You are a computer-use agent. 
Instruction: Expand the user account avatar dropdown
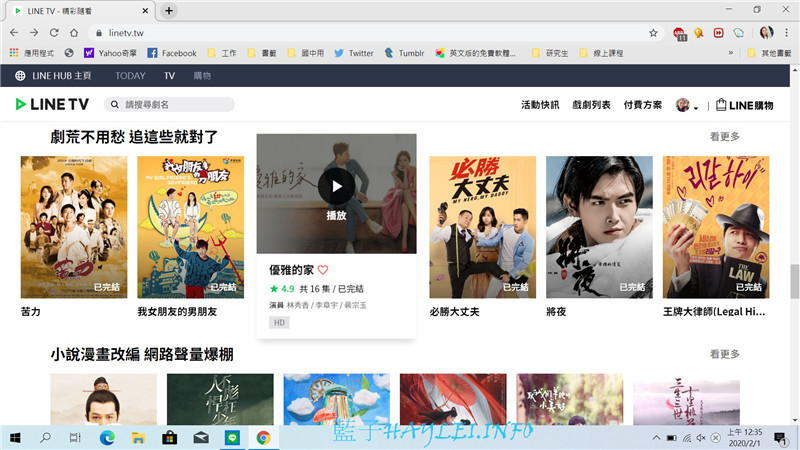tap(687, 106)
